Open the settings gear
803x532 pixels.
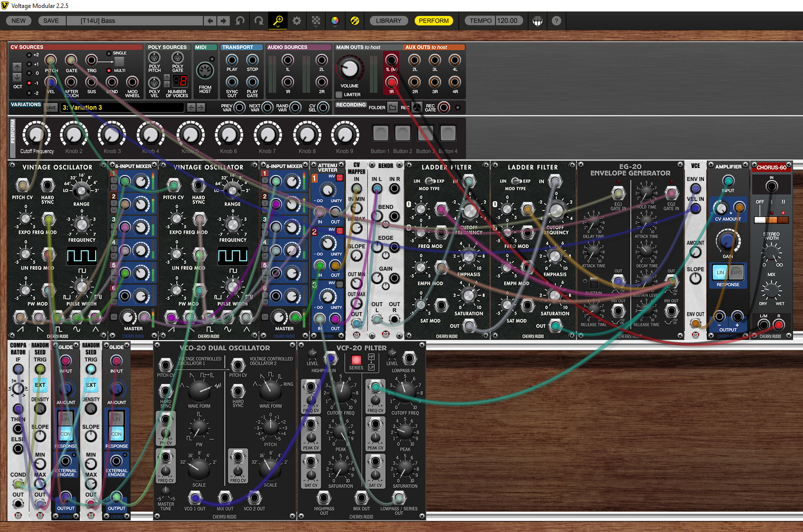[297, 20]
